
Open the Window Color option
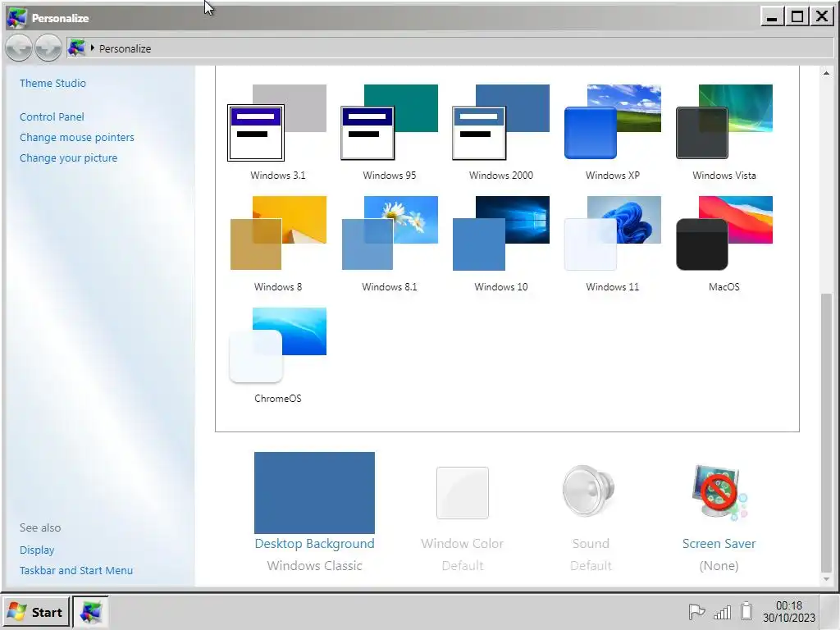coord(463,493)
